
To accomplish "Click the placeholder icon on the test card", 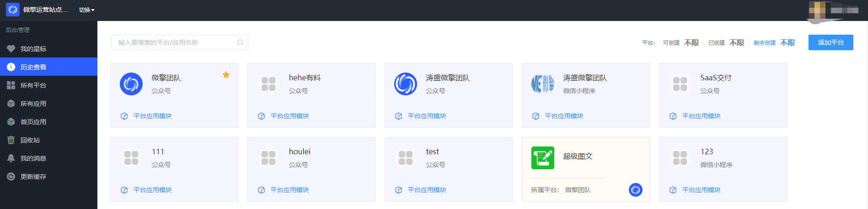I will [406, 158].
